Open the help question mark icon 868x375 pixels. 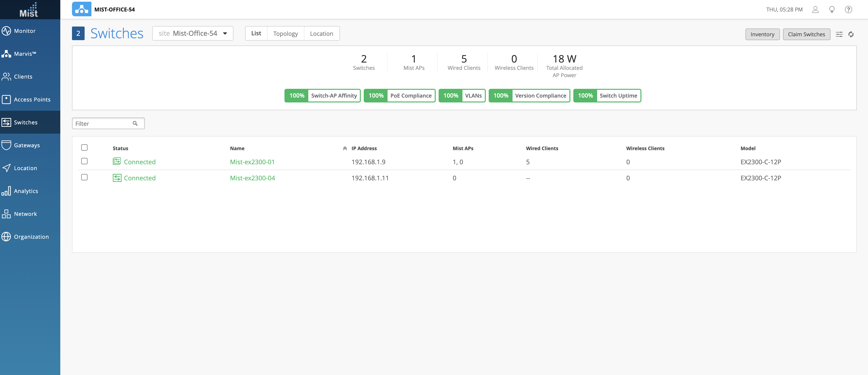click(848, 9)
